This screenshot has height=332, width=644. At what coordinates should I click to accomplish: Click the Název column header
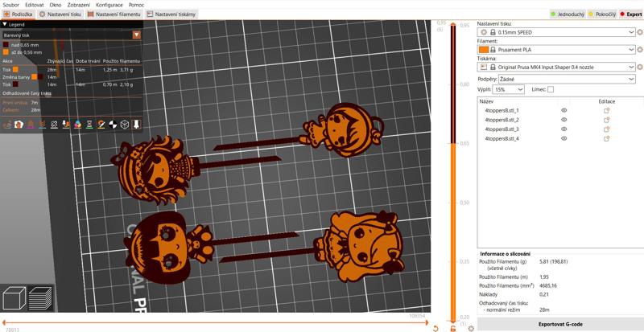(487, 101)
